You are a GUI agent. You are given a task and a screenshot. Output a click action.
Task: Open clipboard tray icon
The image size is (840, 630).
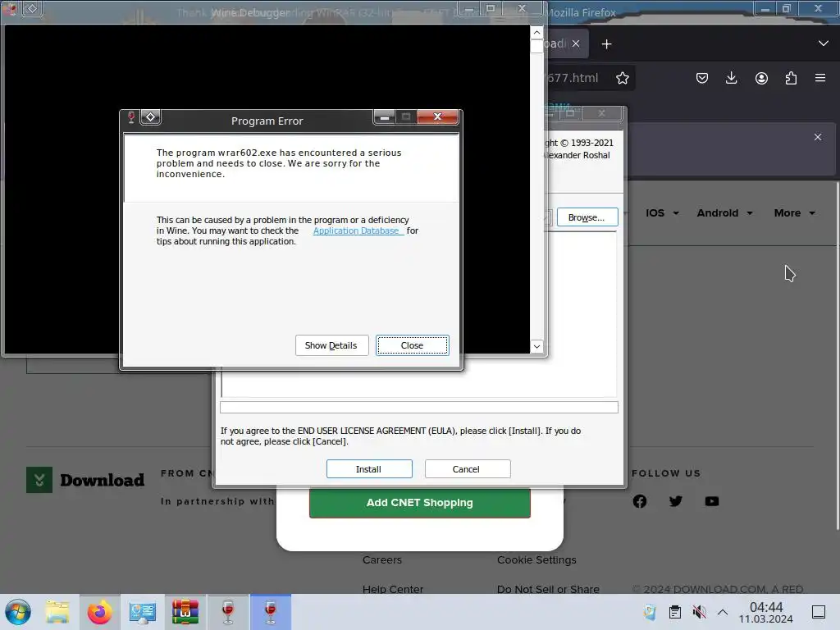tap(675, 612)
